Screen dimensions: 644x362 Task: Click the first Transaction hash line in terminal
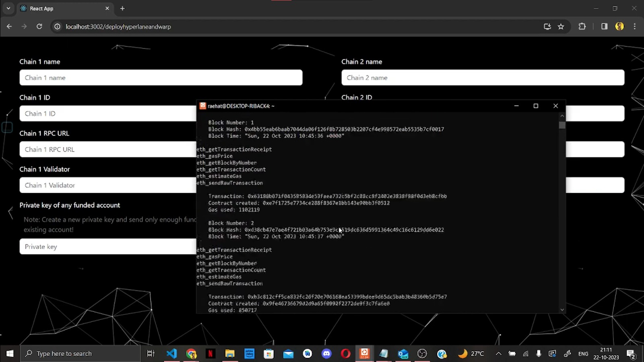[327, 196]
